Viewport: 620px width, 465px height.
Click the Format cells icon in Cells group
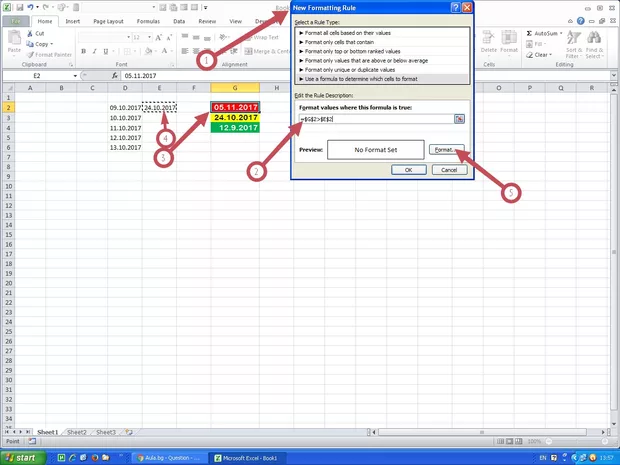pyautogui.click(x=509, y=38)
